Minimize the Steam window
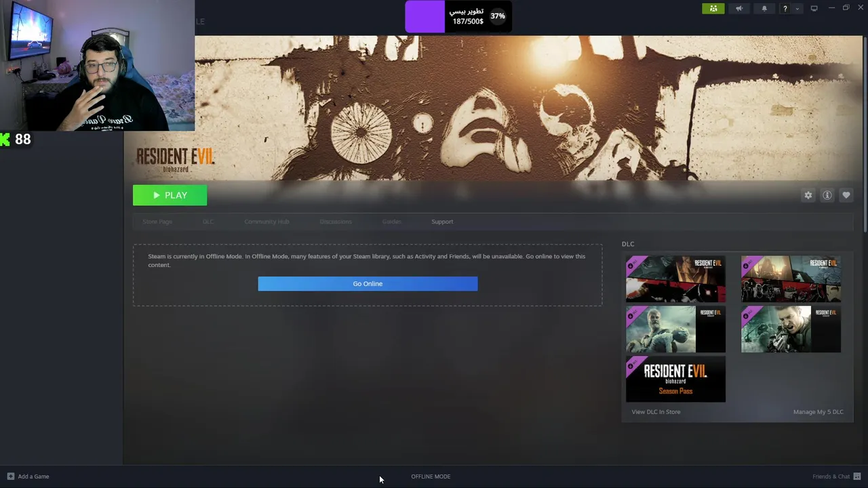The width and height of the screenshot is (868, 488). tap(831, 8)
